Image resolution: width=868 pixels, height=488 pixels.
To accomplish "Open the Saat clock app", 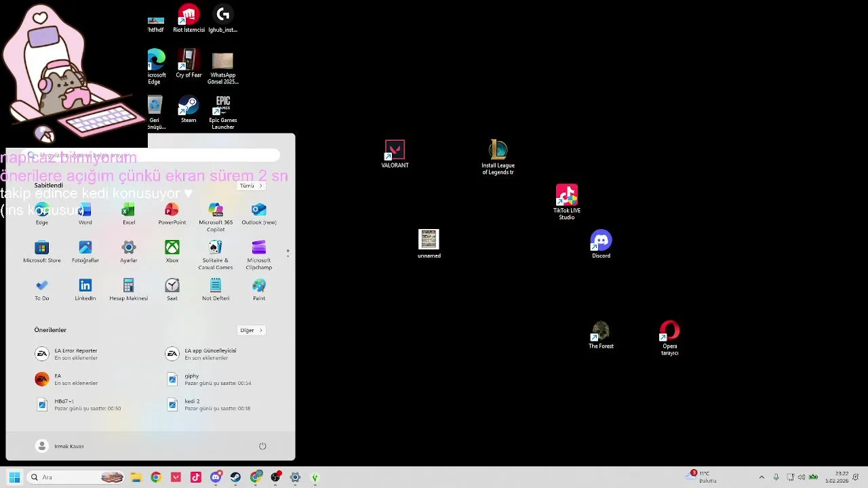I will click(x=172, y=289).
